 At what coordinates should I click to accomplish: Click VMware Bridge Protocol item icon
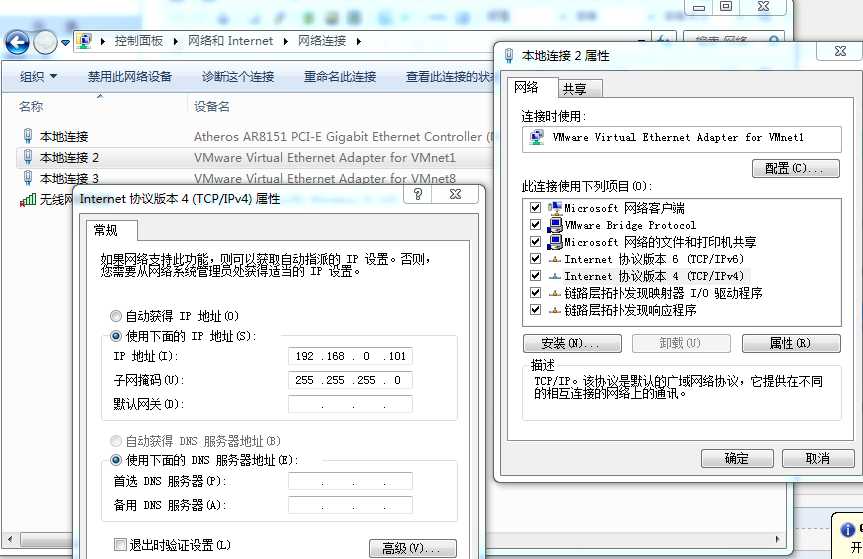click(555, 224)
